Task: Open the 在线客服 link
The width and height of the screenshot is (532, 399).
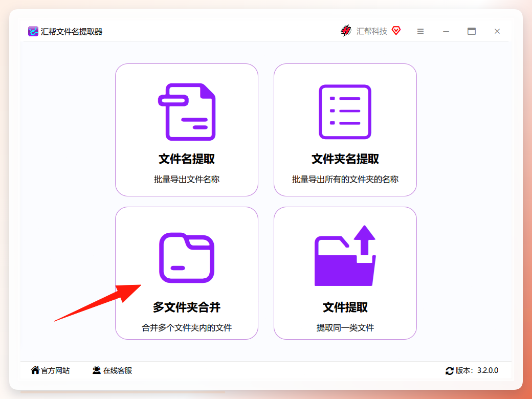Action: tap(117, 370)
